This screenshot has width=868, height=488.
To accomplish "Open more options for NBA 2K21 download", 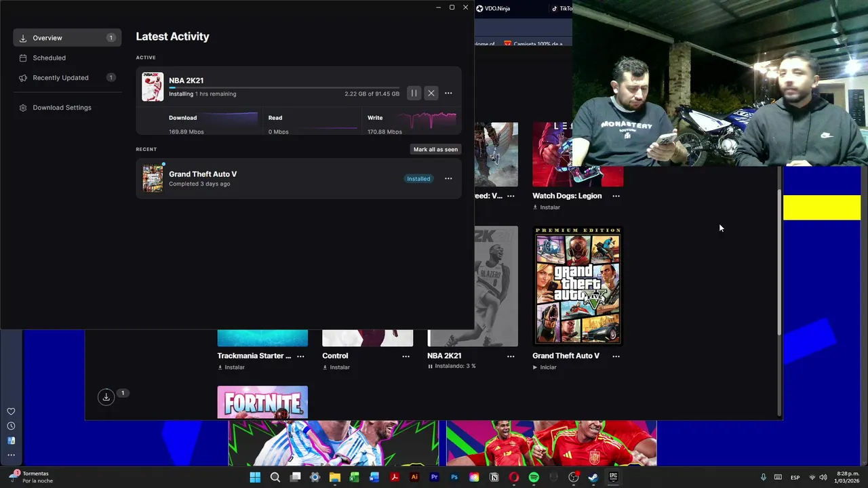I will click(448, 93).
